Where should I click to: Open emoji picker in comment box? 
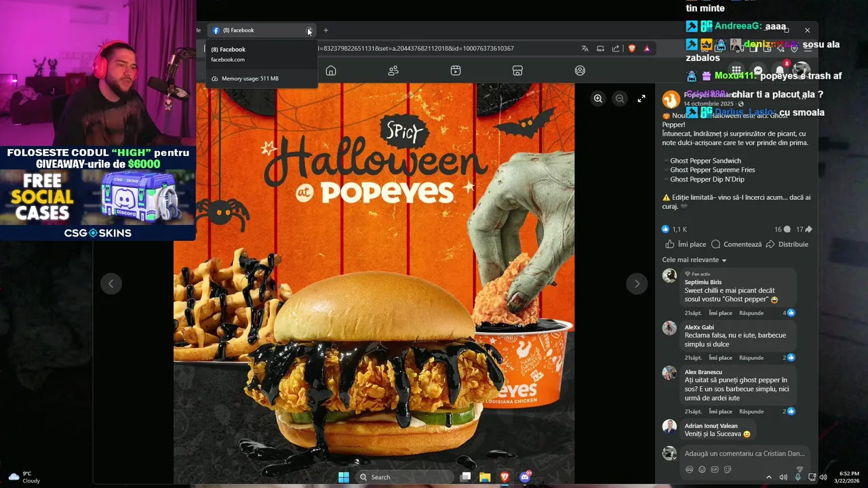(x=702, y=469)
